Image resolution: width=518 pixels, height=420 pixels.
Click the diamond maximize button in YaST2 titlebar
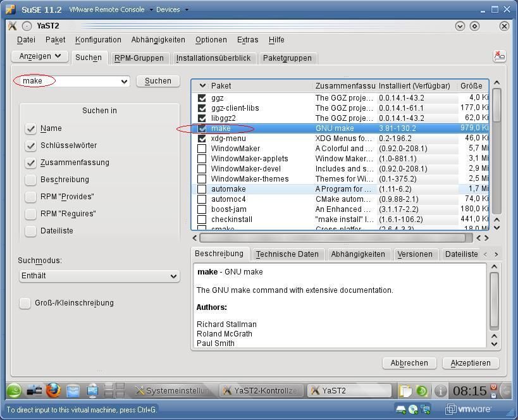[475, 26]
